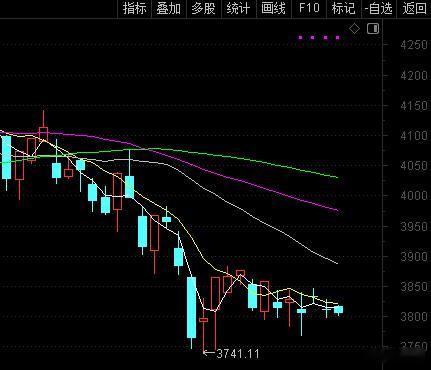This screenshot has width=431, height=370.
Task: Click the 标记 mark button
Action: point(343,8)
